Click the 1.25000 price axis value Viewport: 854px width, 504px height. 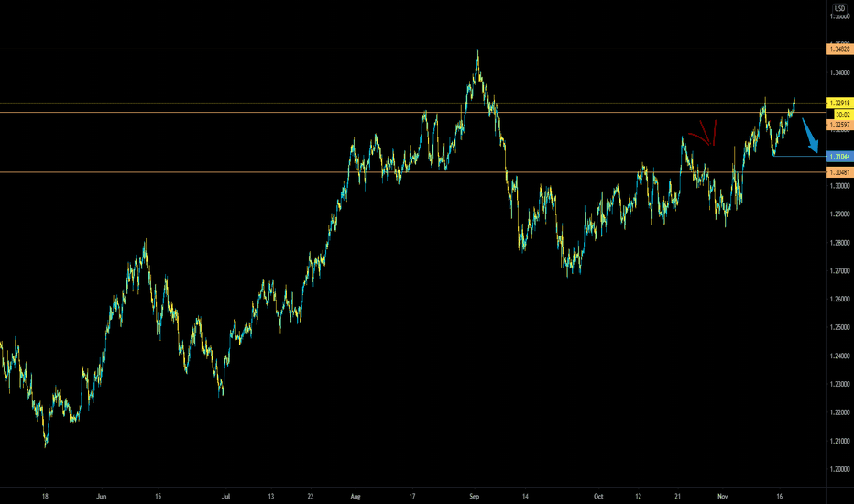pyautogui.click(x=840, y=327)
